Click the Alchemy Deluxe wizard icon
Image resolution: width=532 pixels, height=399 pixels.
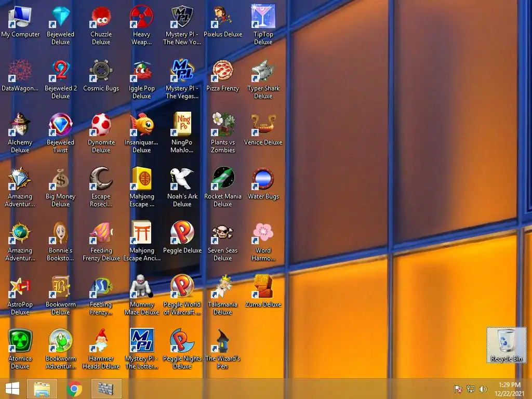20,132
